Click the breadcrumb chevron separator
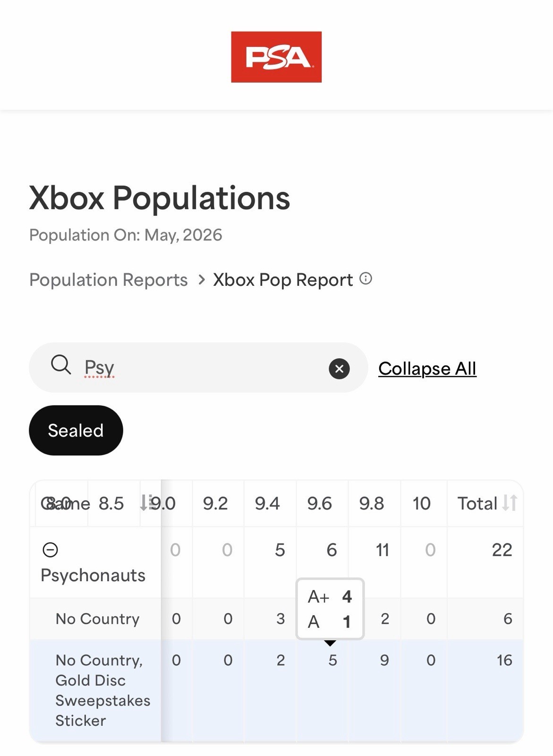This screenshot has width=553, height=756. click(x=202, y=280)
